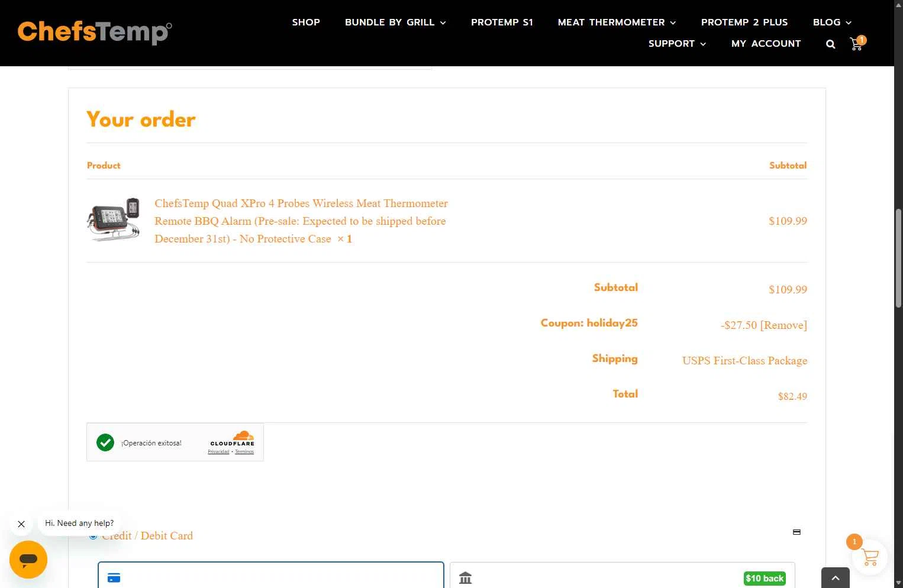Image resolution: width=903 pixels, height=588 pixels.
Task: Click the $82.49 total amount
Action: coord(792,396)
